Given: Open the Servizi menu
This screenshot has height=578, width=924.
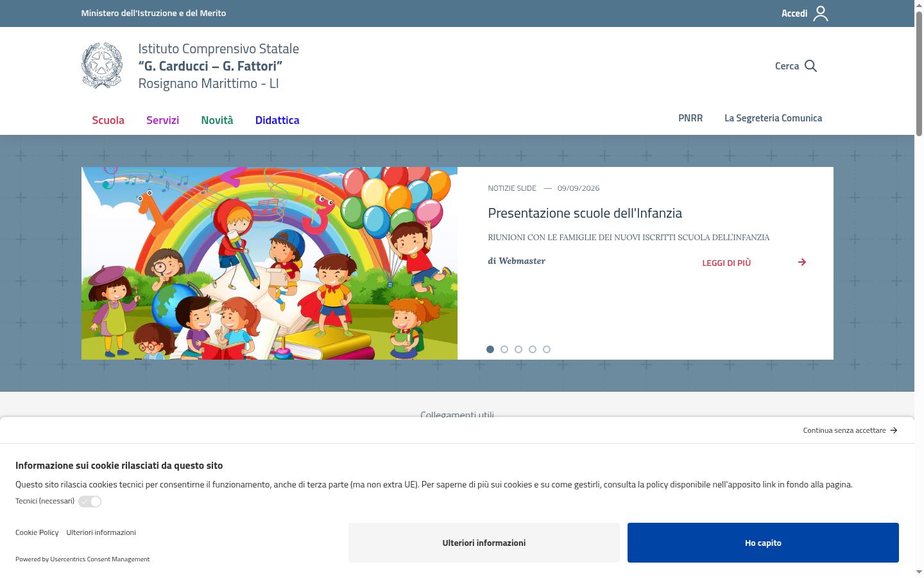Looking at the screenshot, I should click(x=162, y=120).
